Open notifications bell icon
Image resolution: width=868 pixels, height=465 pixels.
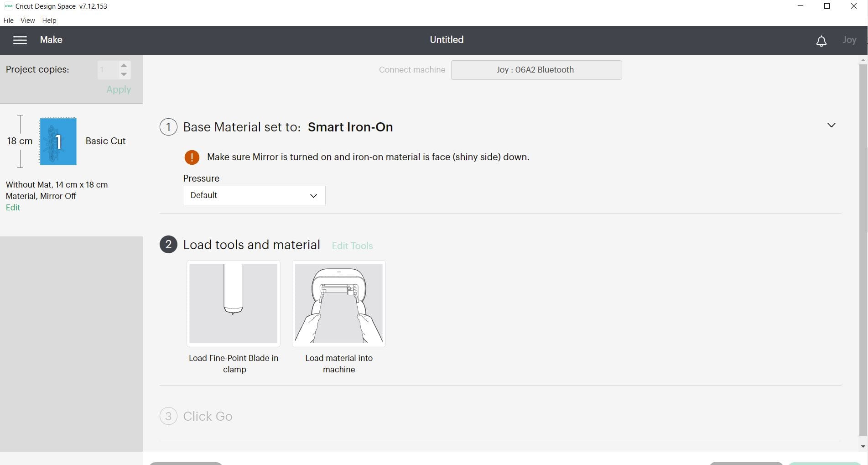tap(821, 41)
